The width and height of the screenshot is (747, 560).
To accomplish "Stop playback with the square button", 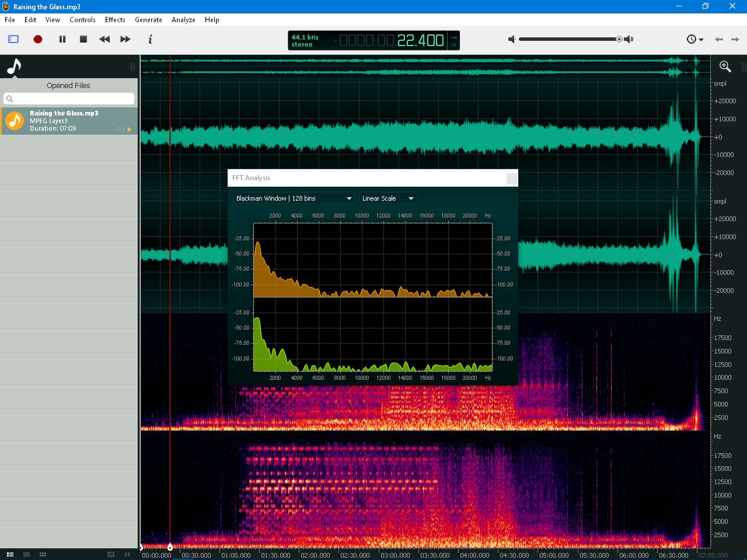I will pos(83,39).
